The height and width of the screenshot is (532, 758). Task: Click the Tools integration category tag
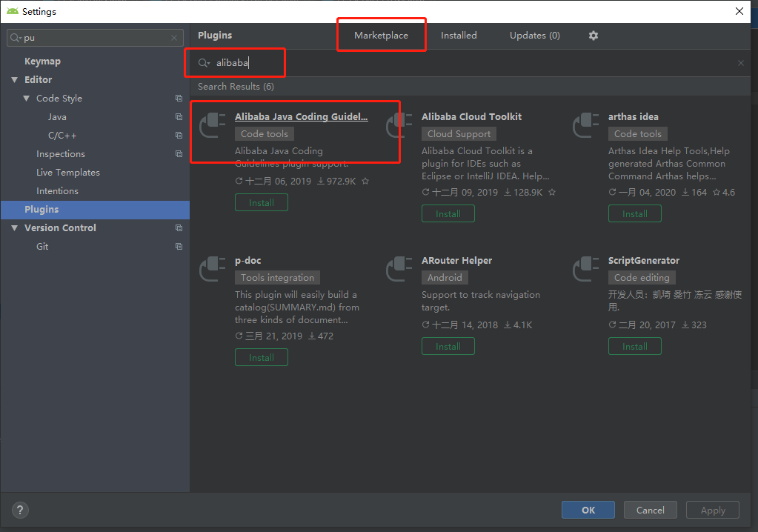tap(277, 277)
